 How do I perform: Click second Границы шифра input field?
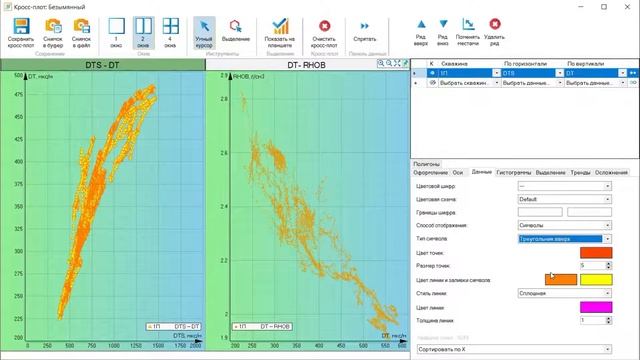coord(589,212)
